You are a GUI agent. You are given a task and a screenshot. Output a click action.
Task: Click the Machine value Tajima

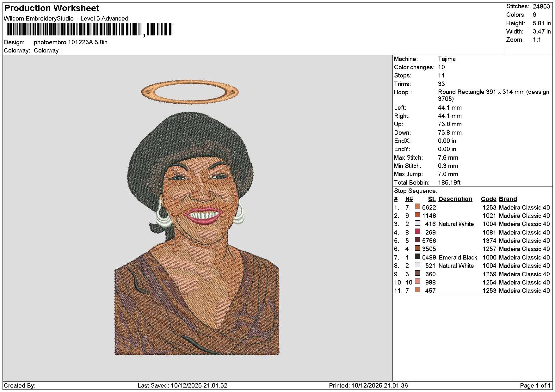coord(447,59)
